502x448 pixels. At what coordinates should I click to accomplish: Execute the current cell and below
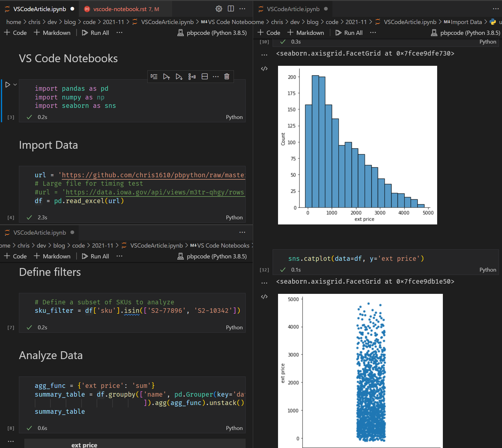(x=179, y=77)
